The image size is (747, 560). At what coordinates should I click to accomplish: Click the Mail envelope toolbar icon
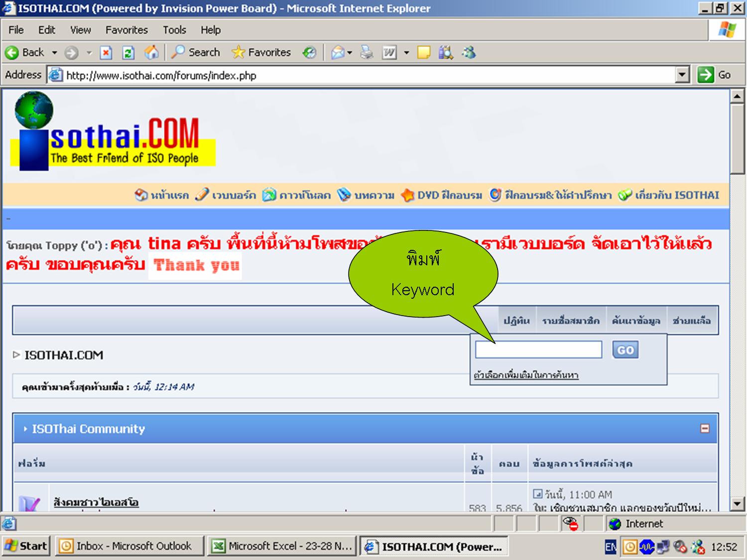click(x=338, y=52)
